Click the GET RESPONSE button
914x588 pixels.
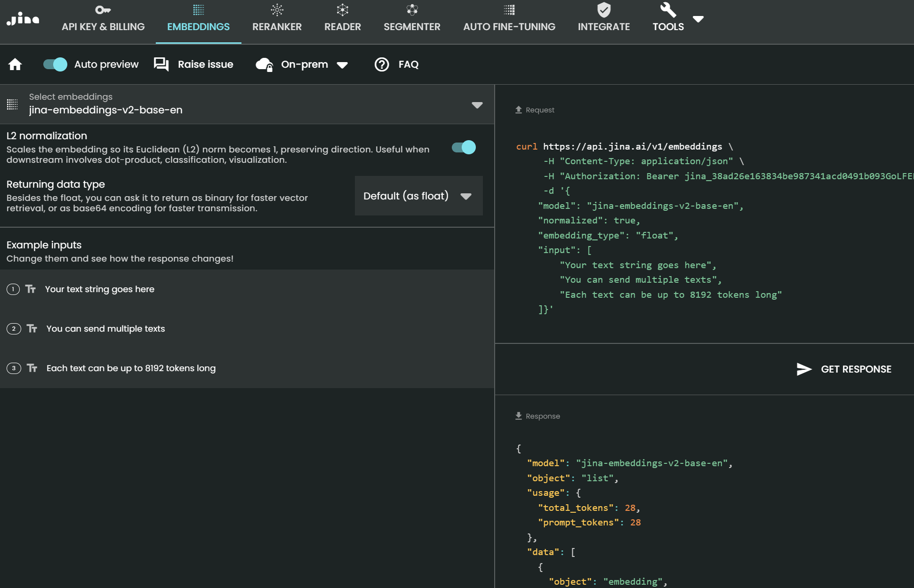[x=844, y=369]
